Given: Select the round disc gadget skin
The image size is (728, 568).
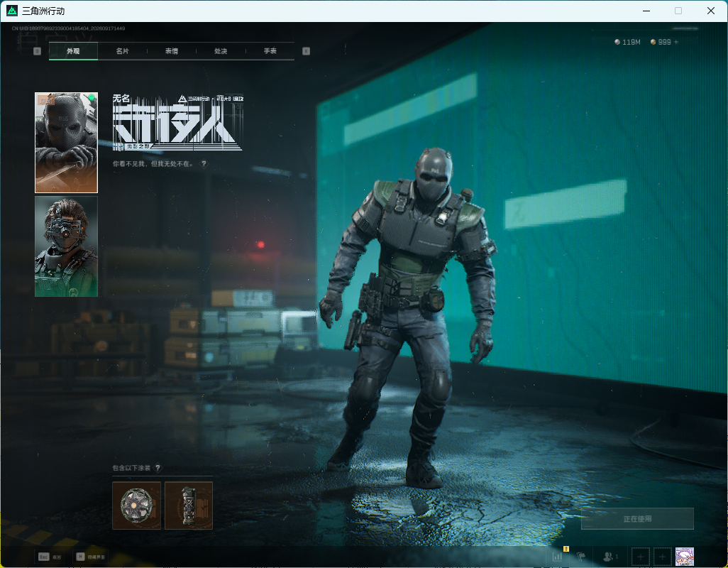Looking at the screenshot, I should coord(136,506).
